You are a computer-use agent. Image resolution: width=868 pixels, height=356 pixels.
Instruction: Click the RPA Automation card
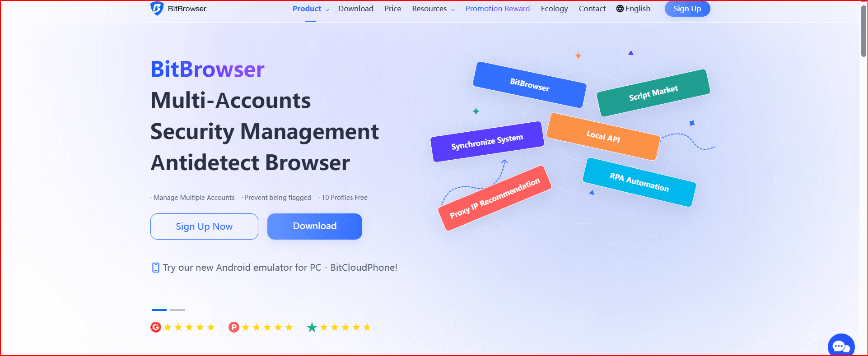pyautogui.click(x=639, y=182)
